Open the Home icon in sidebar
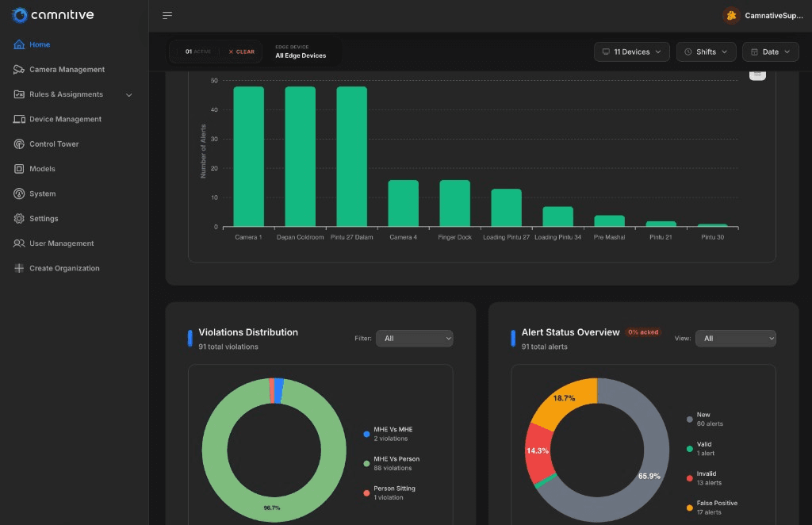The height and width of the screenshot is (525, 812). (x=19, y=44)
